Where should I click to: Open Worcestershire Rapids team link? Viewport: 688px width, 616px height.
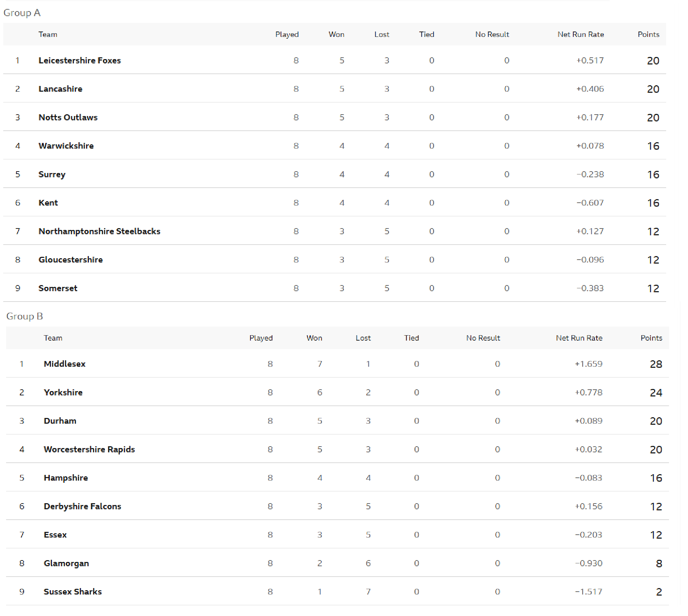click(x=89, y=449)
